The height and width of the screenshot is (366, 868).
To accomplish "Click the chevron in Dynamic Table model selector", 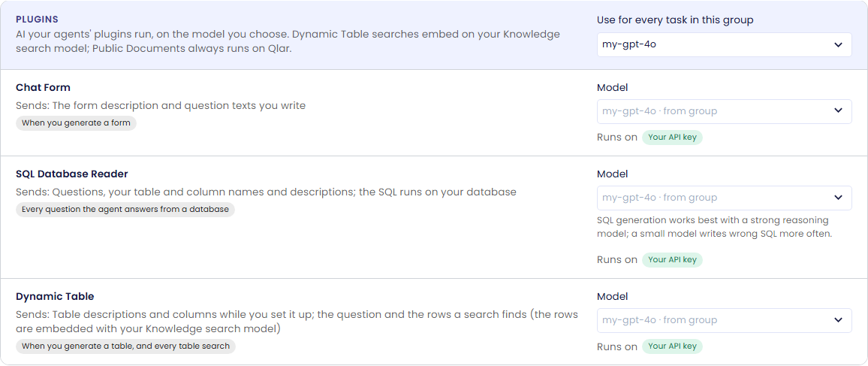I will coord(838,320).
